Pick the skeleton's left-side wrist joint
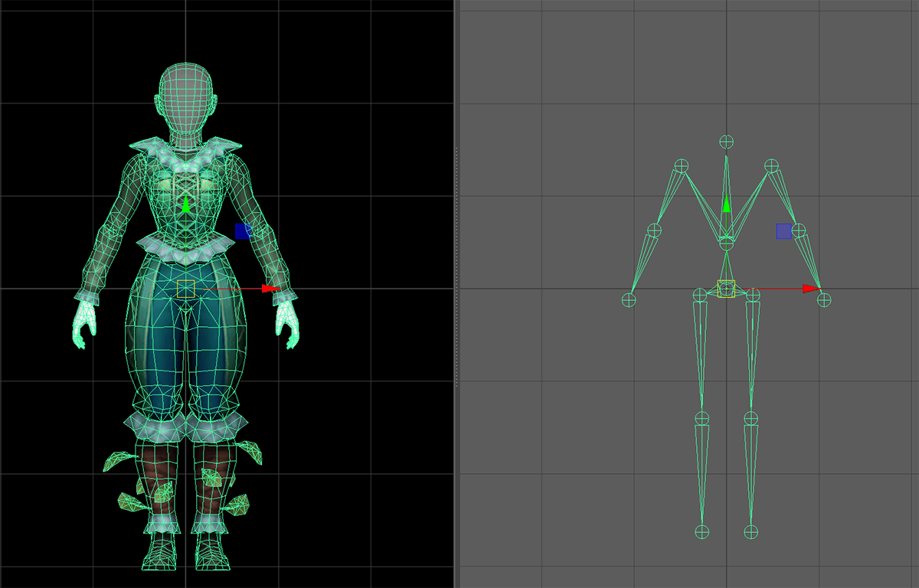 [629, 300]
